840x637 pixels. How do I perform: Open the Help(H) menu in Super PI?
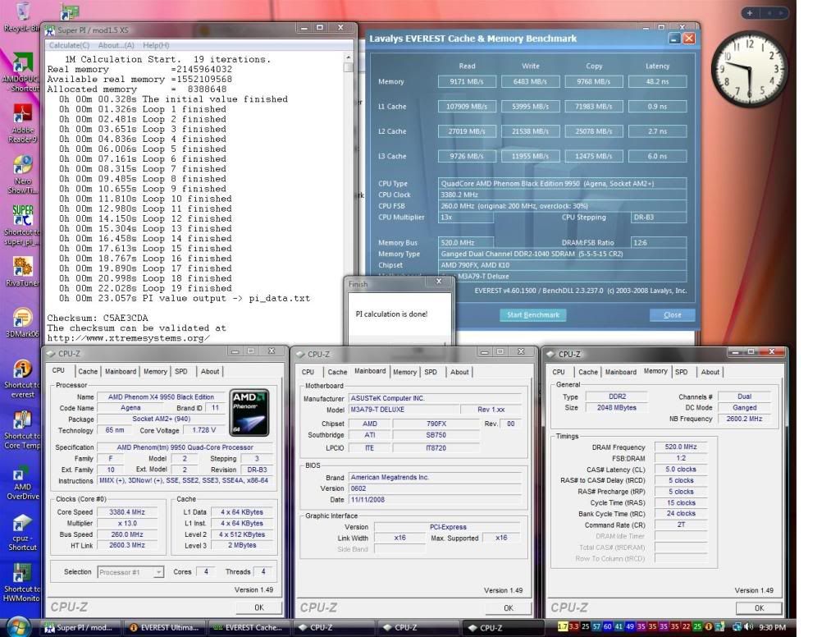pyautogui.click(x=156, y=46)
